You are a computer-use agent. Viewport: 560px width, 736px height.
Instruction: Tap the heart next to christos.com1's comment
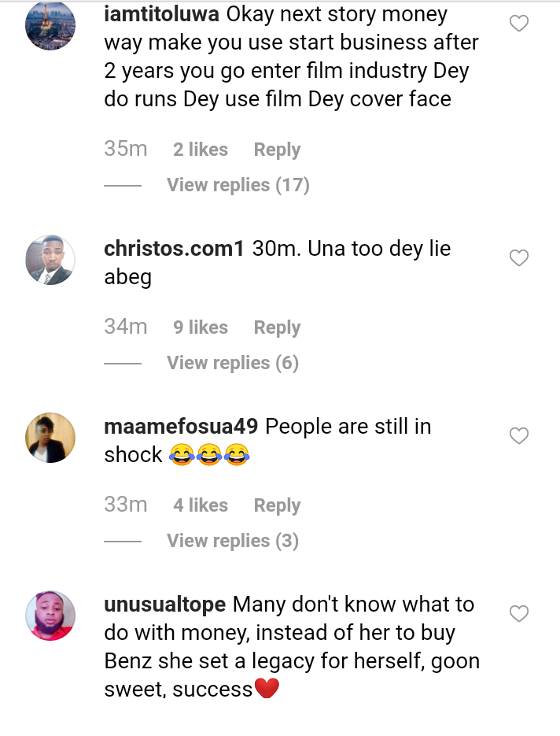coord(519,257)
